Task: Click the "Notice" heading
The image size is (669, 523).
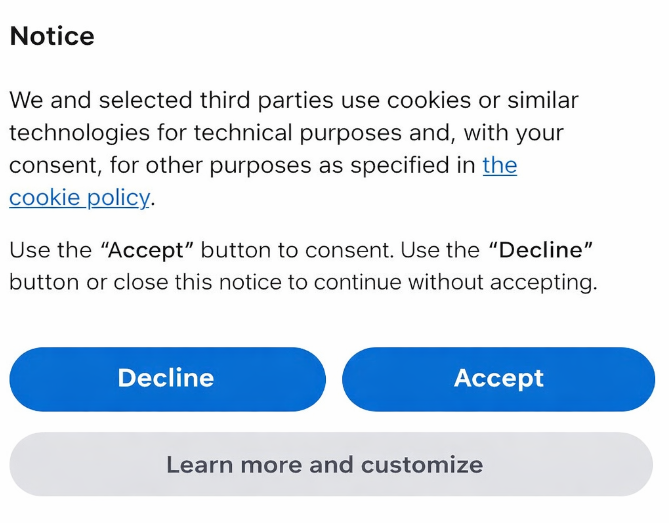Action: coord(52,37)
